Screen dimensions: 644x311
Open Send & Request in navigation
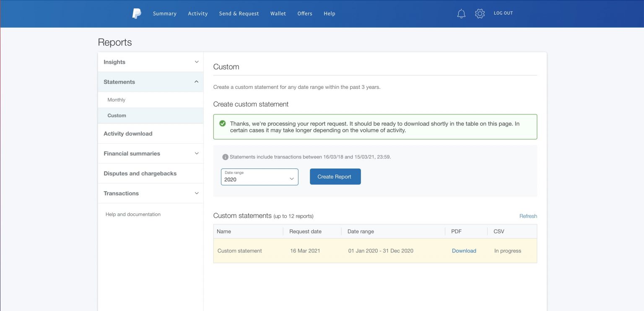tap(239, 13)
